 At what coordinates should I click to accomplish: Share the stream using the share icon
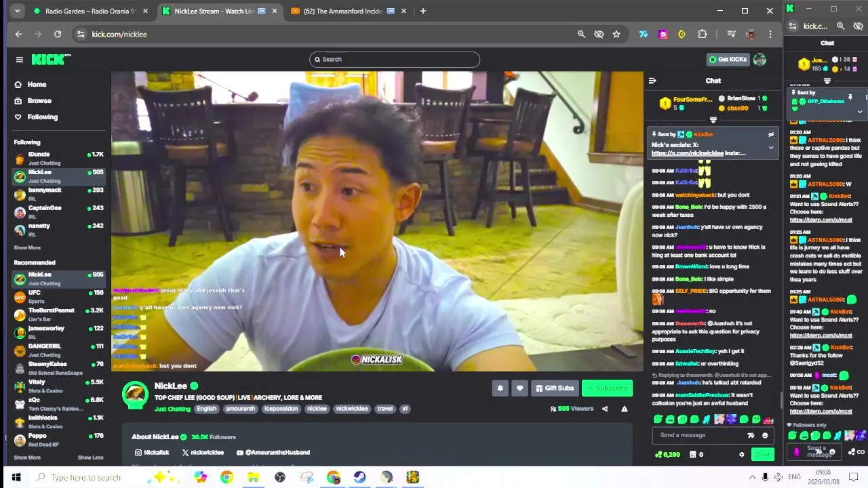pyautogui.click(x=605, y=409)
